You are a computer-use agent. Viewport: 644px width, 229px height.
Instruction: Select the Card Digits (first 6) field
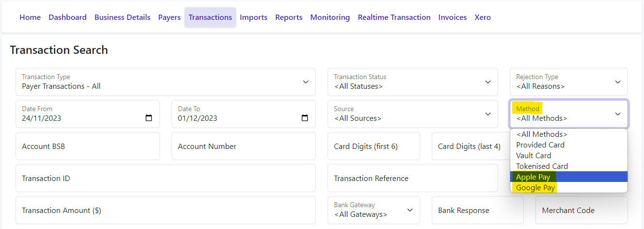[374, 146]
